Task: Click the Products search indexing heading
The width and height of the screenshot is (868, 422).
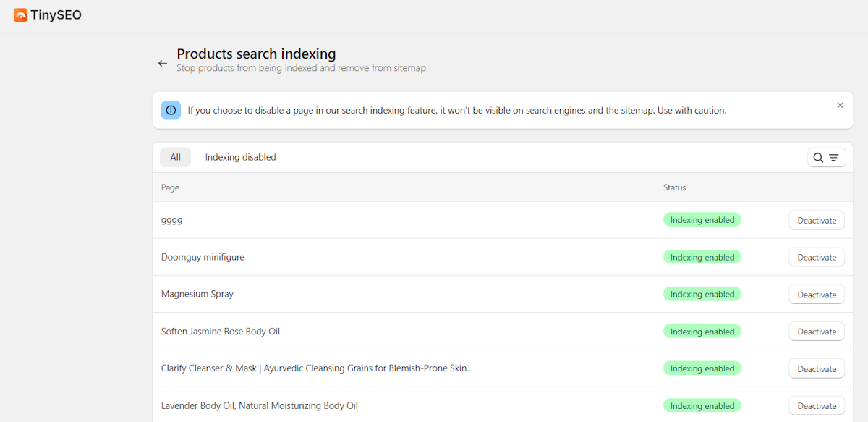Action: tap(256, 54)
